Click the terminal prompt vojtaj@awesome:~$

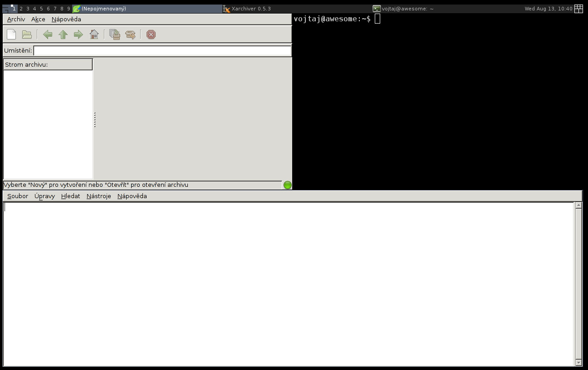click(332, 19)
